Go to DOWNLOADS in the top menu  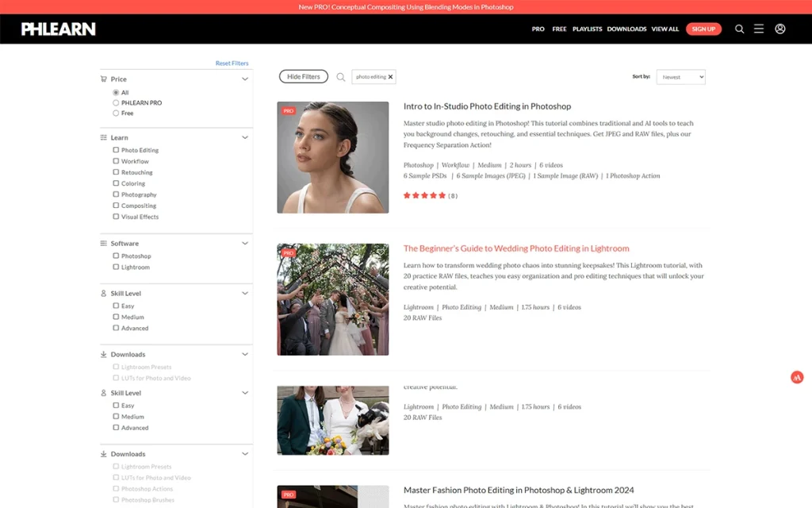[x=626, y=29]
